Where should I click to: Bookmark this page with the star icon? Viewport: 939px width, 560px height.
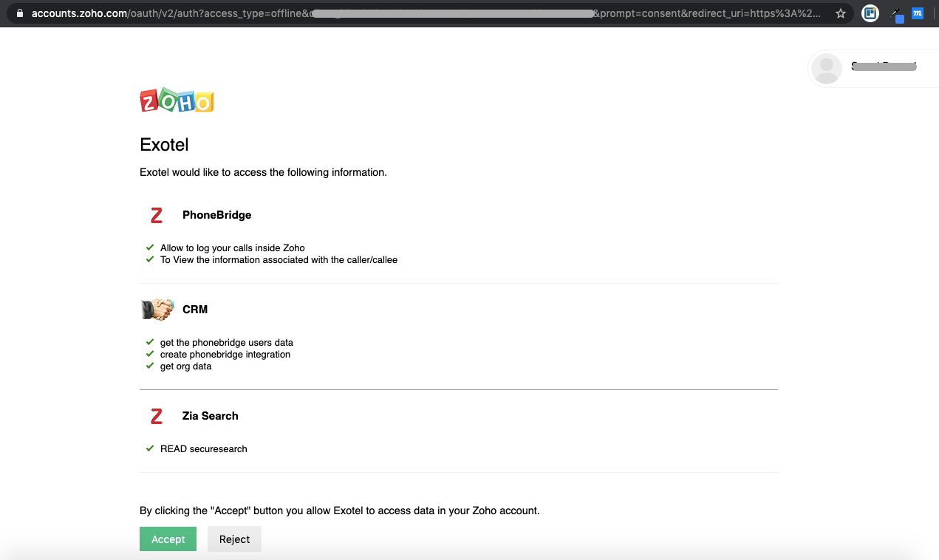[840, 13]
